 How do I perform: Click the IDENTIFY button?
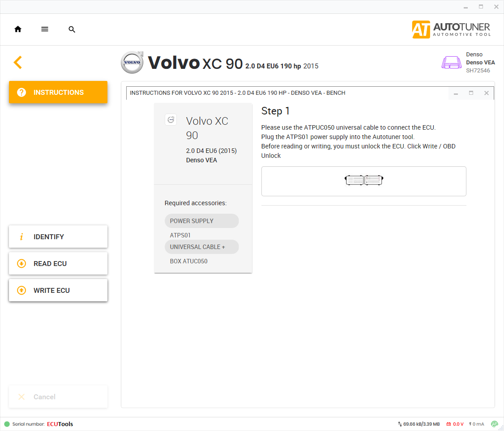[58, 237]
